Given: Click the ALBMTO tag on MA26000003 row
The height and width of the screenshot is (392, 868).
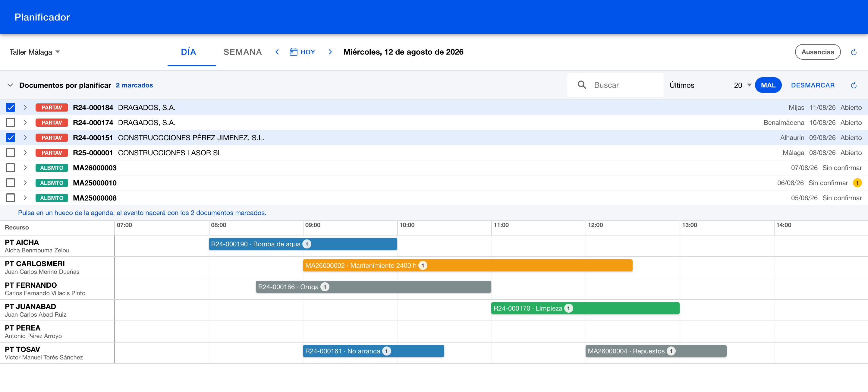Looking at the screenshot, I should [x=52, y=168].
